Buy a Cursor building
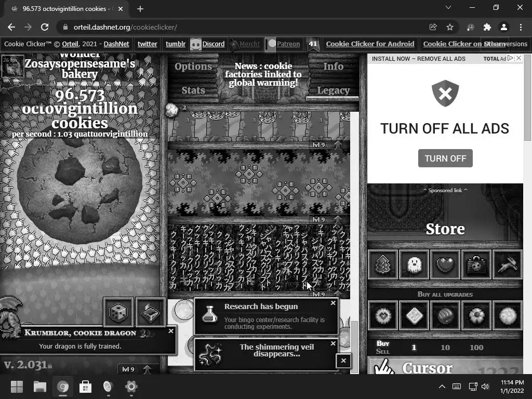This screenshot has width=532, height=399. click(x=445, y=366)
